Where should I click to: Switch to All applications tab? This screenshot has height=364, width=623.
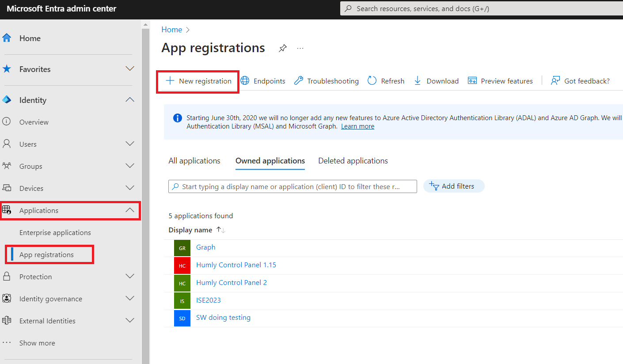pyautogui.click(x=194, y=161)
